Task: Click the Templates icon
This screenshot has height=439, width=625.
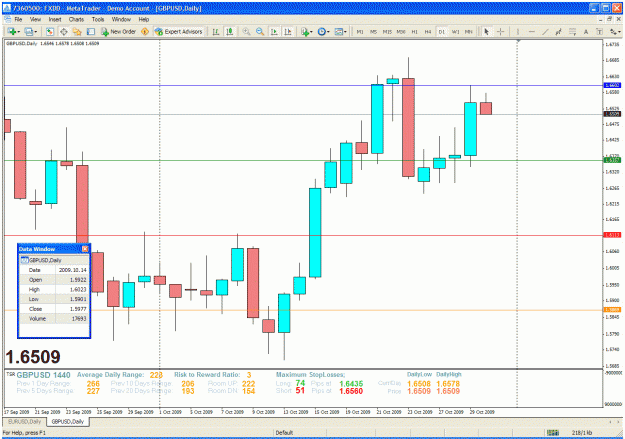Action: pyautogui.click(x=339, y=31)
